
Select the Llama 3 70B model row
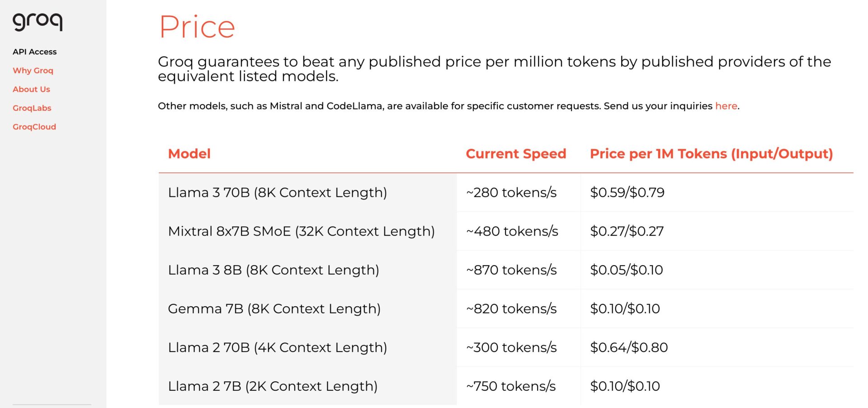pos(277,193)
